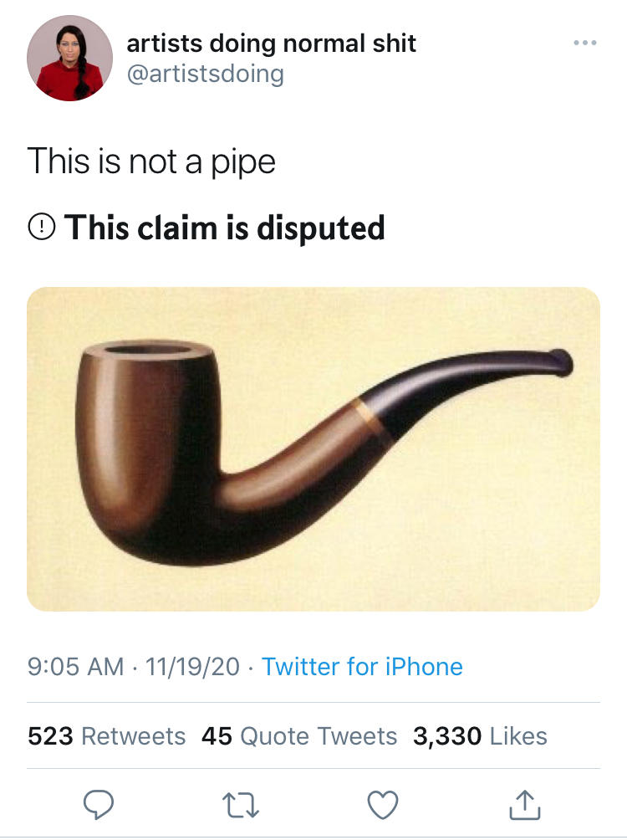This screenshot has width=627, height=840.
Task: Open the '3,330 Likes' list
Action: point(478,735)
